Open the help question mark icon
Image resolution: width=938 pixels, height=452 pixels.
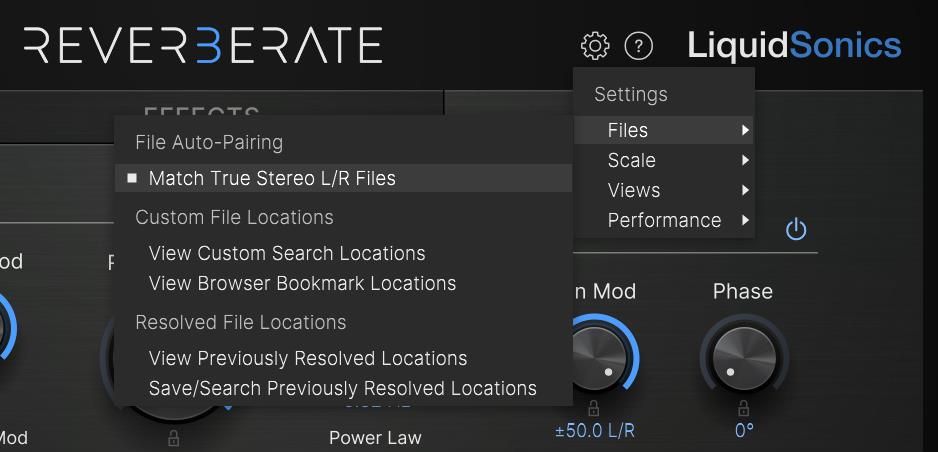[638, 46]
